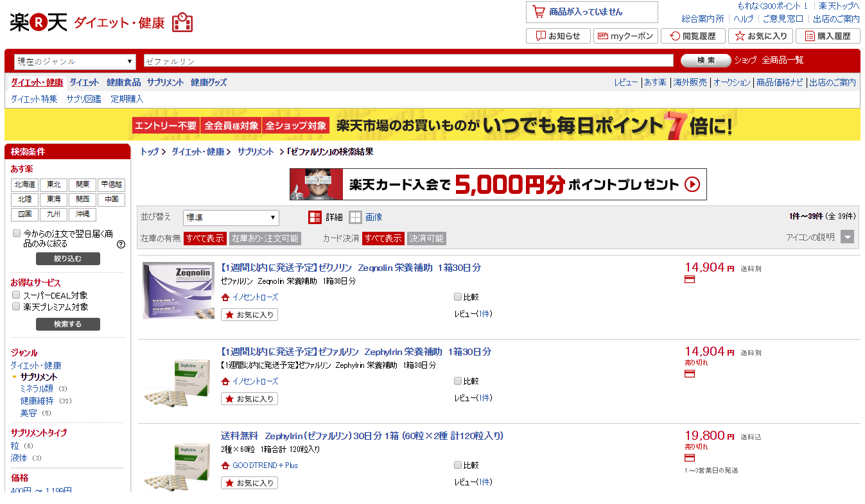
Task: Open サプリ図鑑 submenu item
Action: pos(83,99)
